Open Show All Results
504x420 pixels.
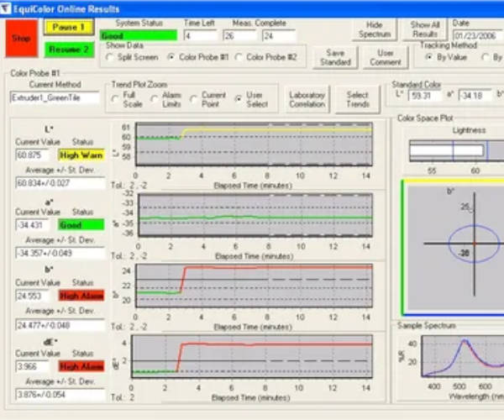click(x=426, y=30)
